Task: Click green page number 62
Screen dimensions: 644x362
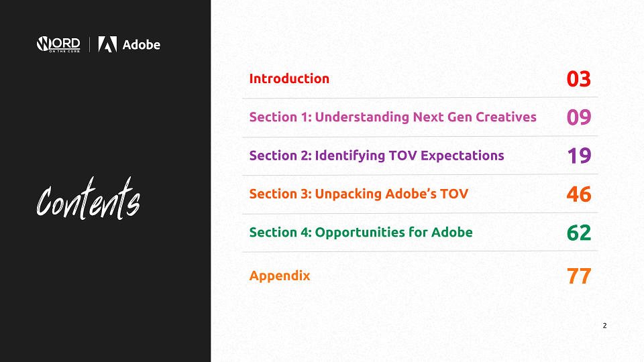Action: click(579, 233)
